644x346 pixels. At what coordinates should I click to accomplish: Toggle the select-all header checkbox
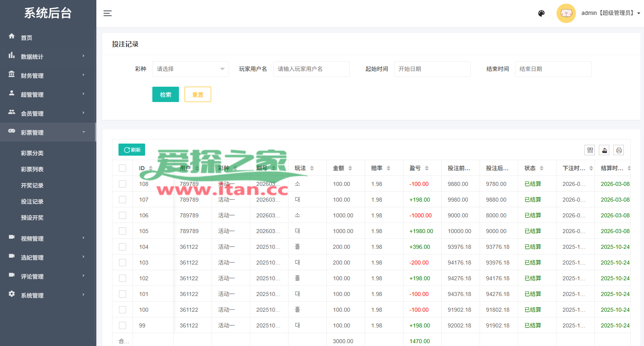pos(123,168)
